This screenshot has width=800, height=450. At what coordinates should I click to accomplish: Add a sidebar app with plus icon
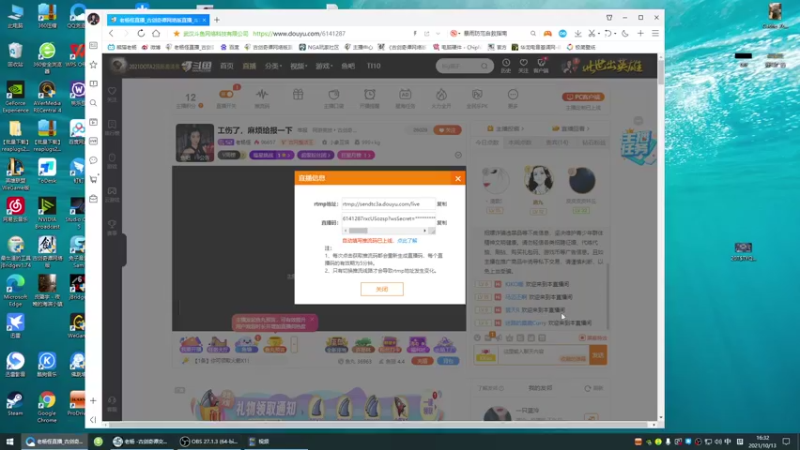pos(93,401)
